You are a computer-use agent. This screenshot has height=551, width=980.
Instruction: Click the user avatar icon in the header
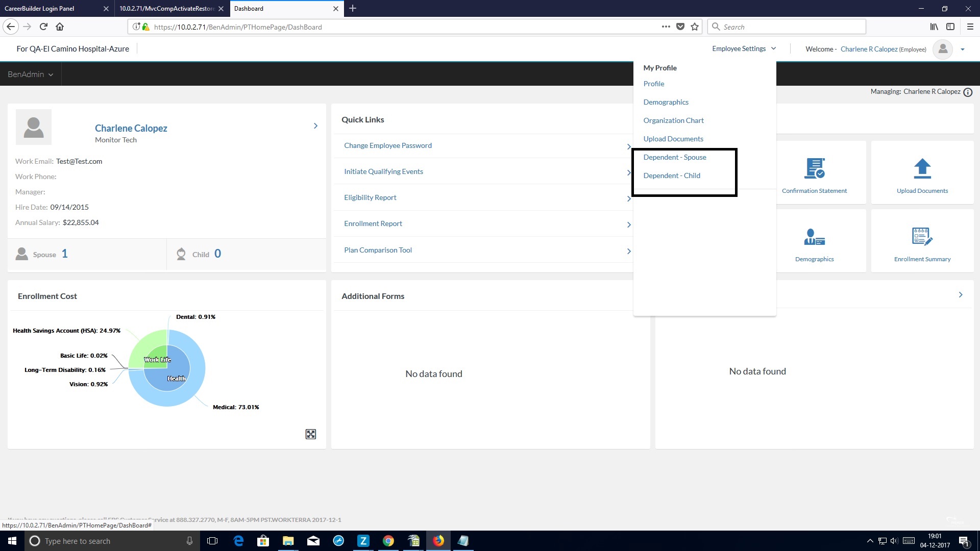point(943,49)
